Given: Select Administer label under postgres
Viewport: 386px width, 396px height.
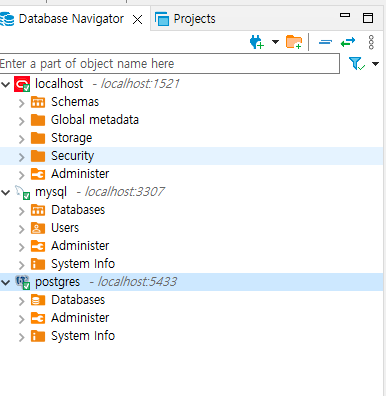Looking at the screenshot, I should tap(80, 318).
